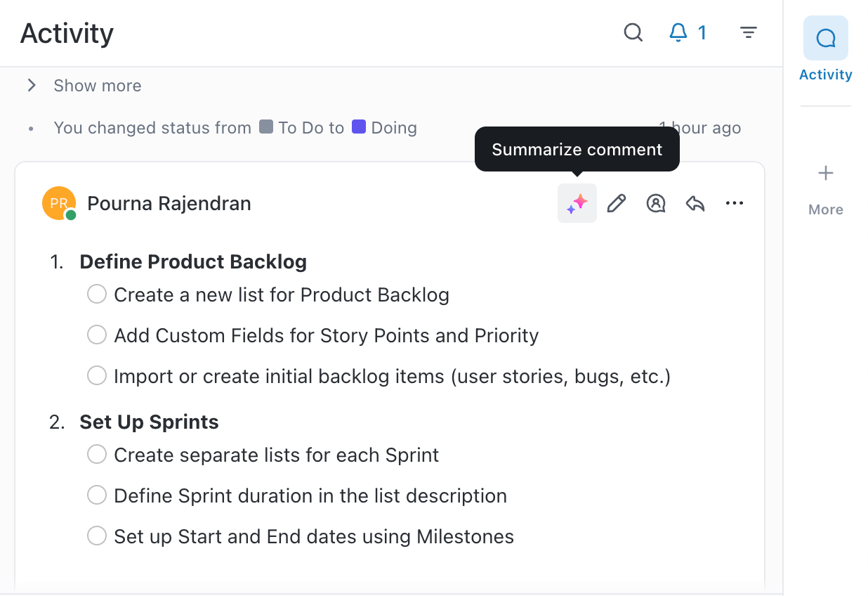Reply to Pourna Rajendran's comment

(x=695, y=204)
